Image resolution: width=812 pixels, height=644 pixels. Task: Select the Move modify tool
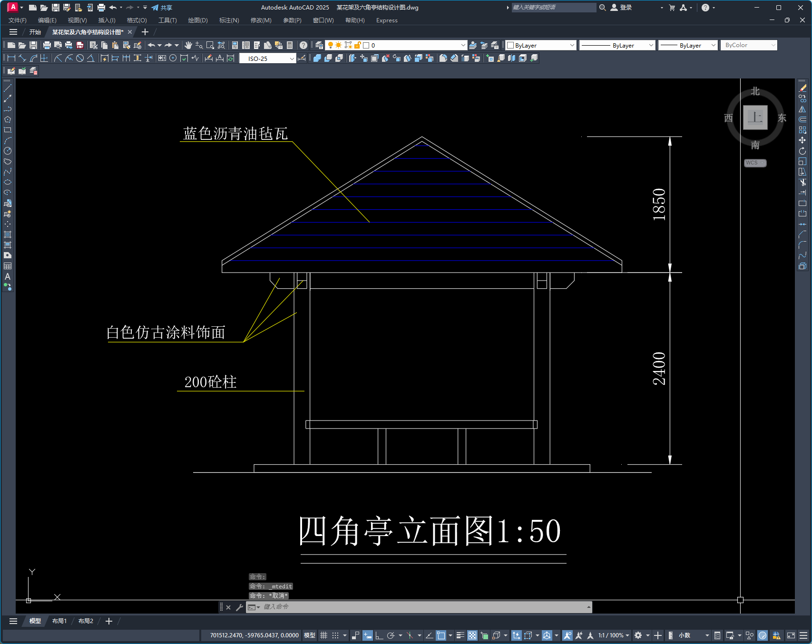coord(802,140)
